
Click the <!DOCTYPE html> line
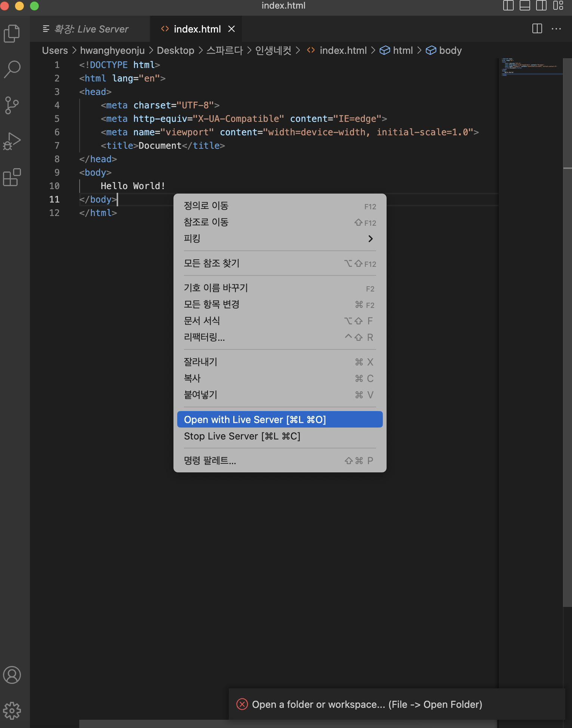120,65
